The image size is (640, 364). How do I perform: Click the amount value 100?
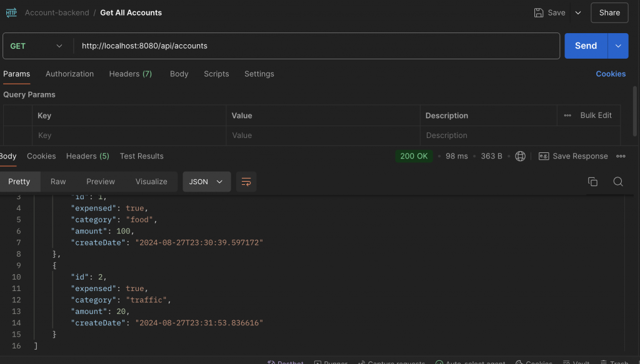coord(123,231)
